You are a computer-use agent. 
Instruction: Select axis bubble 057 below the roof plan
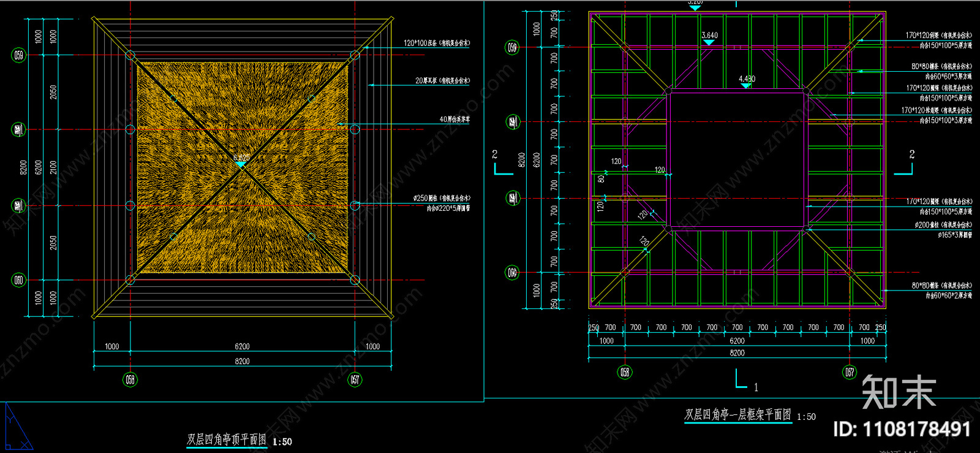pos(355,379)
